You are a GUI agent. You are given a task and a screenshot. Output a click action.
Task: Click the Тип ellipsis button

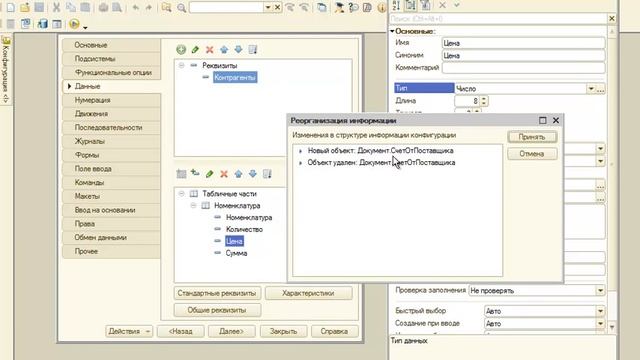pyautogui.click(x=600, y=89)
